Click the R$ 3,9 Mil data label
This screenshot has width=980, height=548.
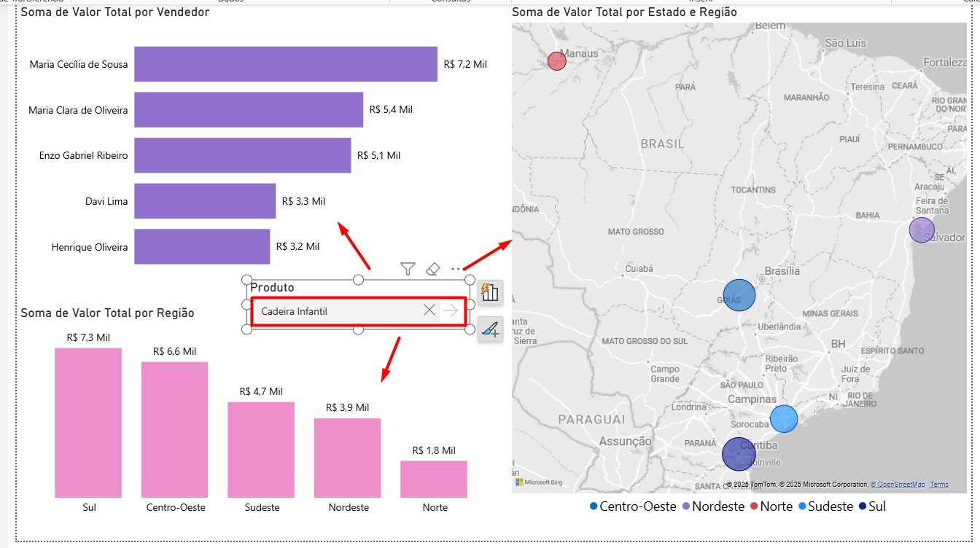(347, 407)
